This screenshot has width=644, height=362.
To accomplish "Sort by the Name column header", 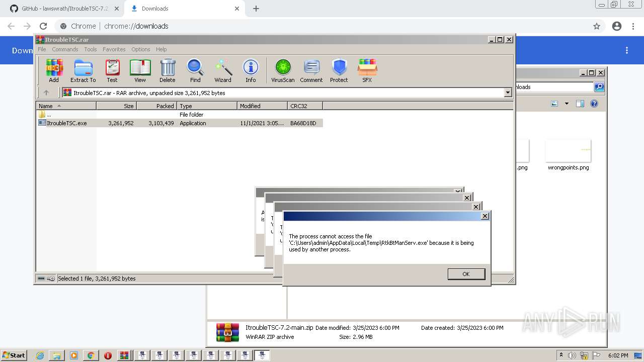I will coord(66,106).
